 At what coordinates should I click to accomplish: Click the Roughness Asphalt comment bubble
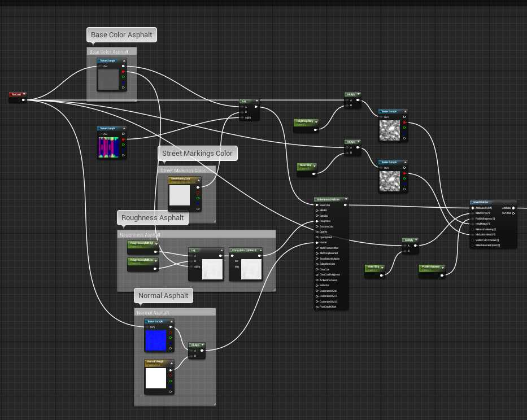click(153, 218)
